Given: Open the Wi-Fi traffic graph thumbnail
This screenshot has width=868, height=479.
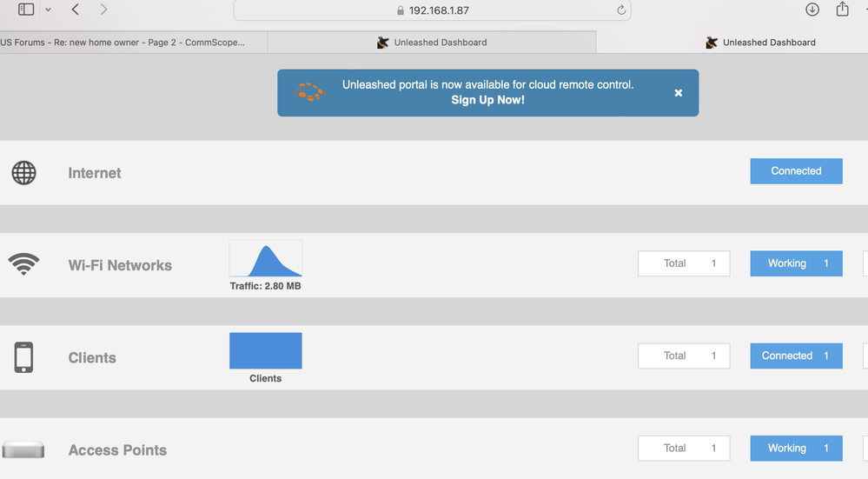Looking at the screenshot, I should tap(266, 259).
